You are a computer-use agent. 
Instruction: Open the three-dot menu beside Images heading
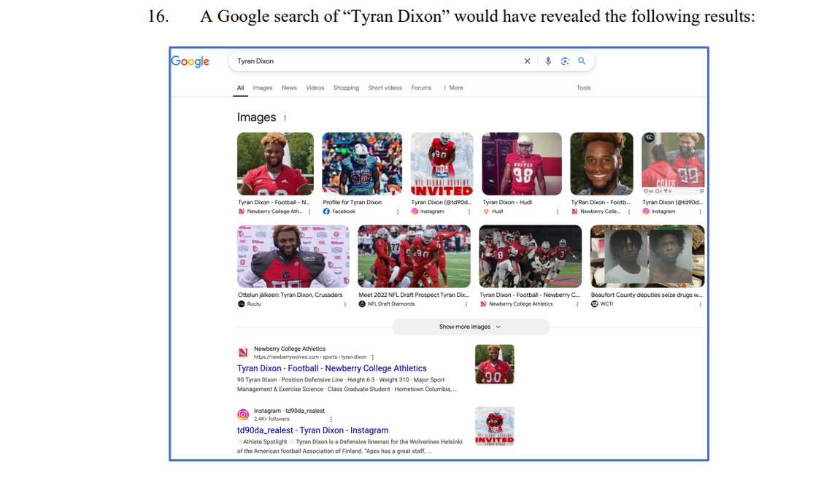click(285, 117)
